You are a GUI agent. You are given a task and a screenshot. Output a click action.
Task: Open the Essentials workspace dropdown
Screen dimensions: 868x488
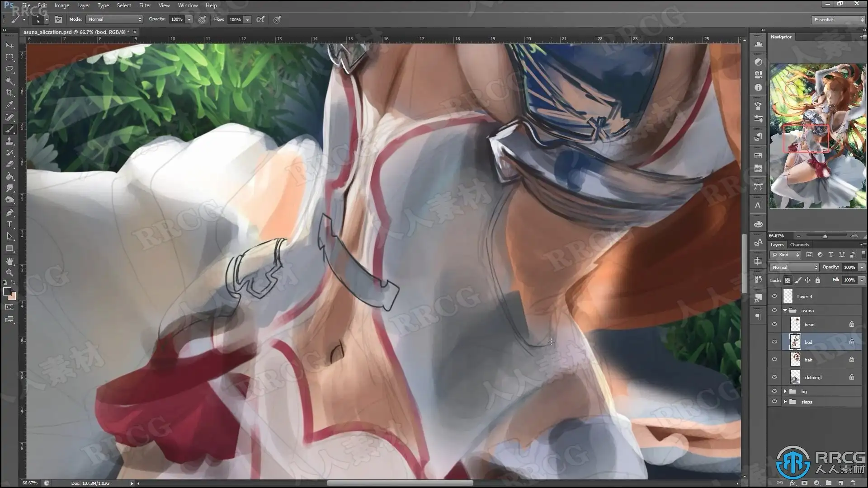(x=838, y=19)
